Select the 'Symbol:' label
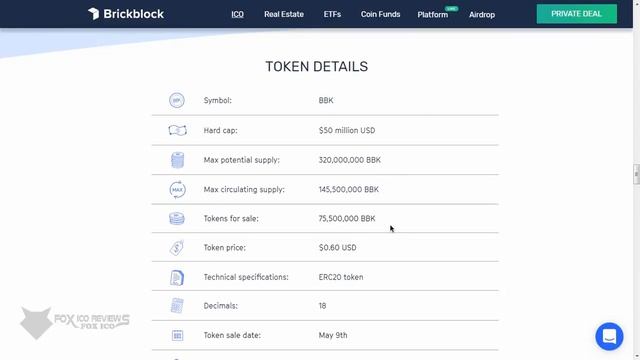Viewport: 640px width, 360px height. coord(218,100)
